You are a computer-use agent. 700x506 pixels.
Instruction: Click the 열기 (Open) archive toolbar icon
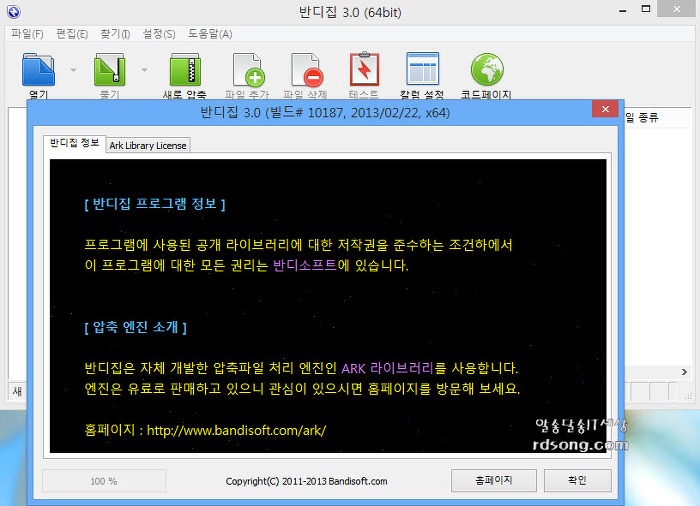click(x=38, y=70)
